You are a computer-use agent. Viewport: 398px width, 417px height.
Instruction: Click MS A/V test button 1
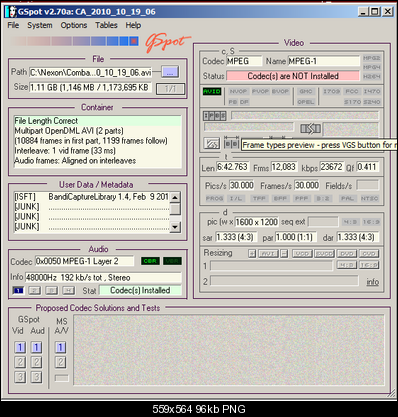60,347
